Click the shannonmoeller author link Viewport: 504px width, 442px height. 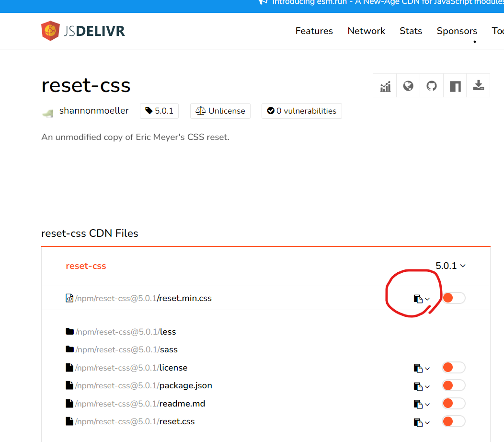(x=94, y=111)
